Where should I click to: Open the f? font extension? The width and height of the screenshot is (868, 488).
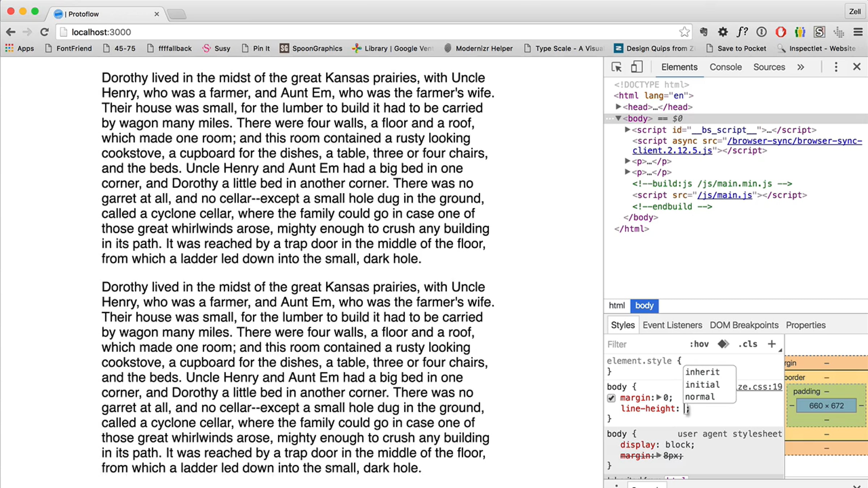742,32
